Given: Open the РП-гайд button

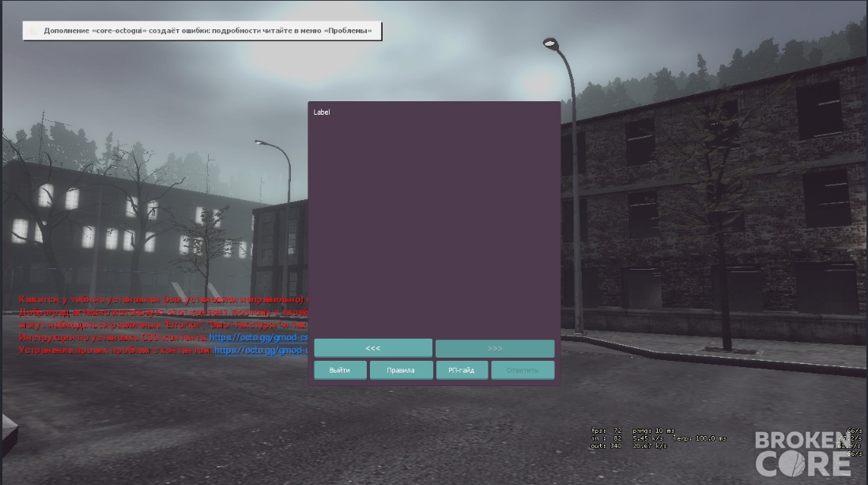Looking at the screenshot, I should coord(462,370).
